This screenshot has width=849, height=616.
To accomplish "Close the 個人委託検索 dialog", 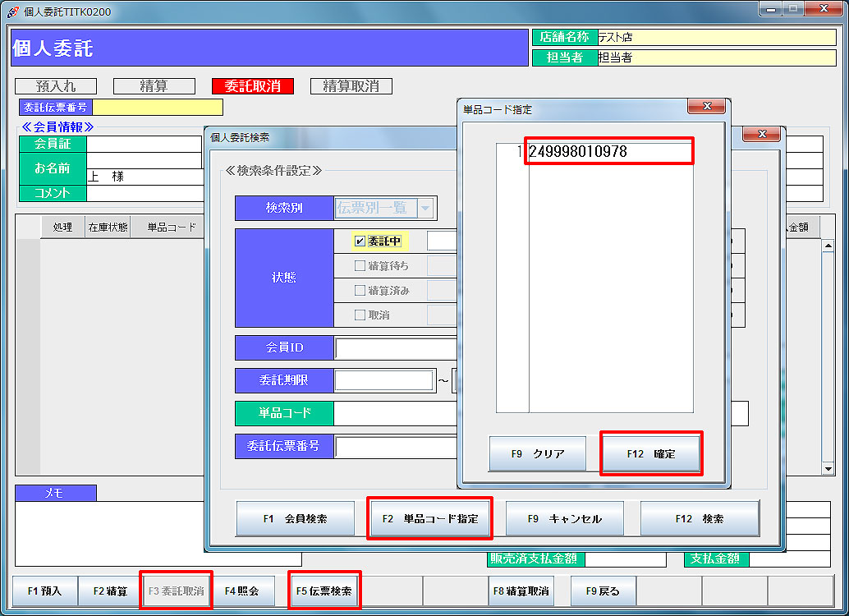I will [761, 133].
